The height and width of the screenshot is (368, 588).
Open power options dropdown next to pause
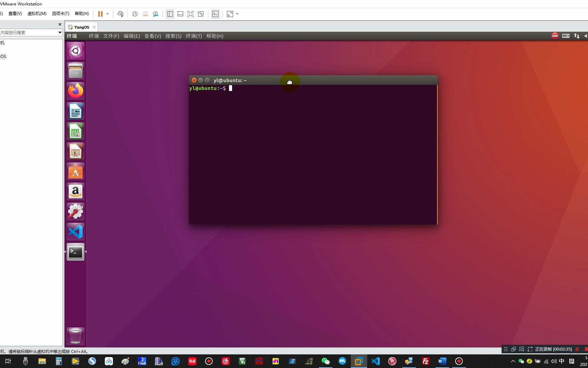pyautogui.click(x=108, y=14)
